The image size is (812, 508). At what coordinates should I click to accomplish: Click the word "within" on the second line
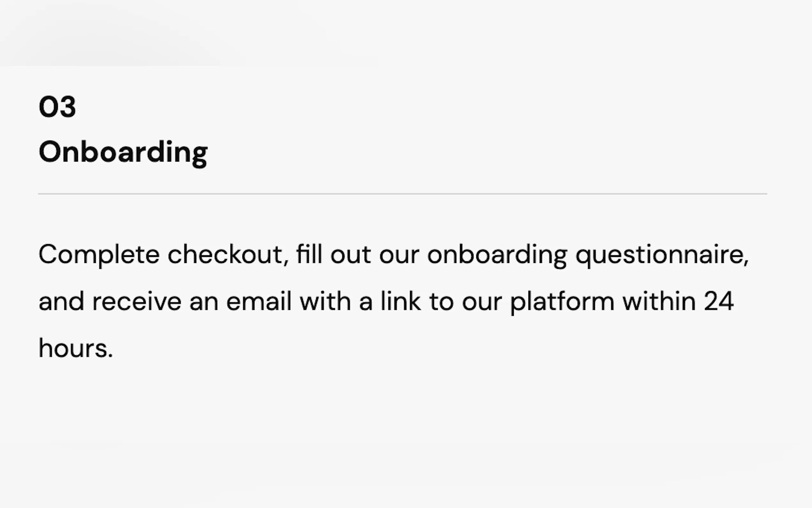(659, 301)
